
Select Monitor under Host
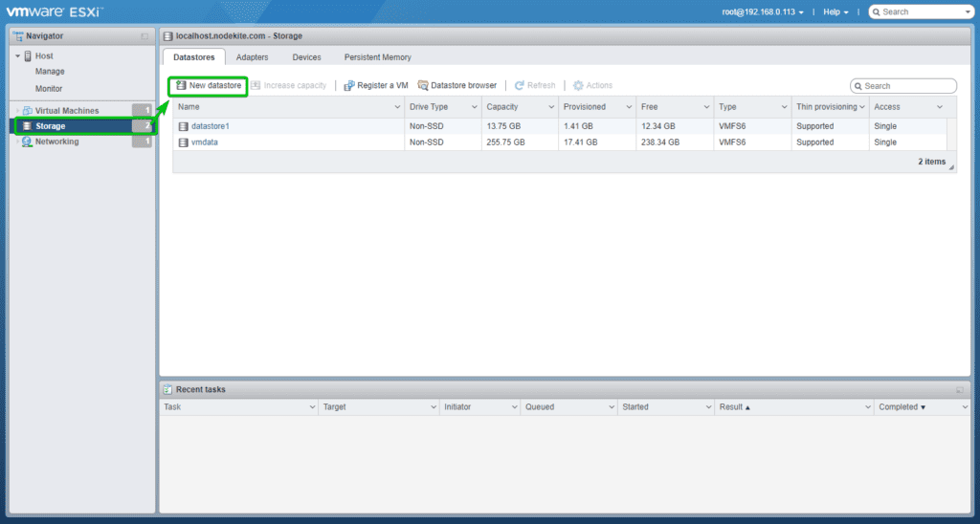pyautogui.click(x=49, y=89)
